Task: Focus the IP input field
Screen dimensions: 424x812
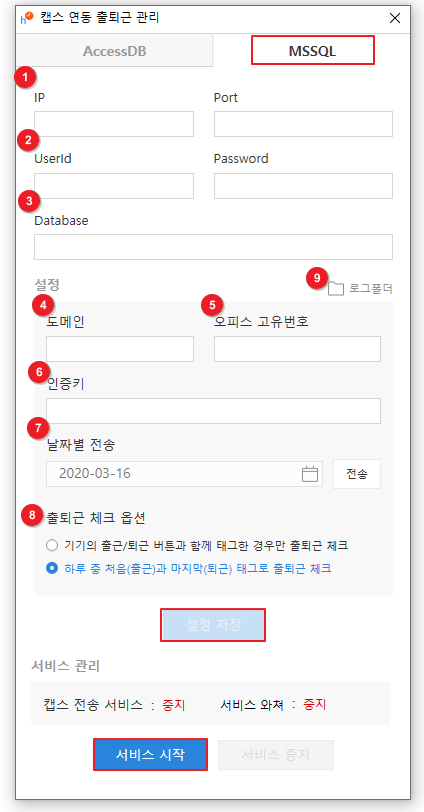Action: coord(114,124)
